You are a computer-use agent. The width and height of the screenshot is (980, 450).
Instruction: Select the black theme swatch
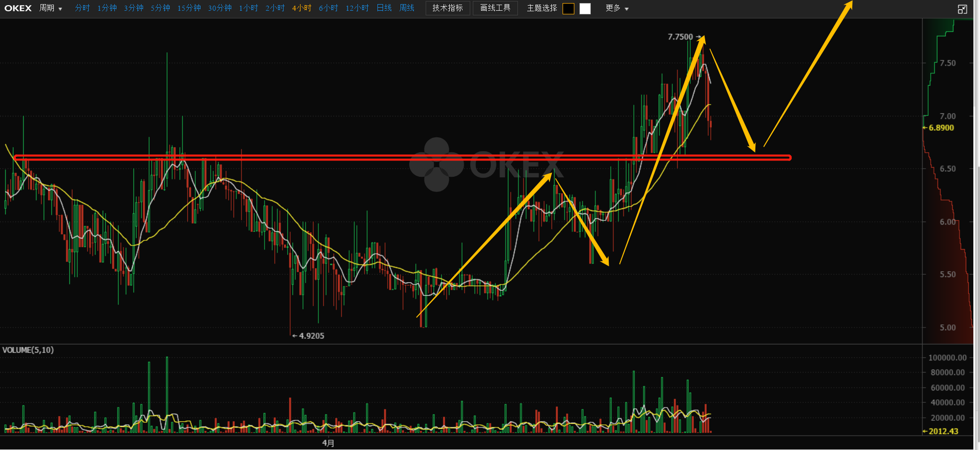tap(568, 9)
